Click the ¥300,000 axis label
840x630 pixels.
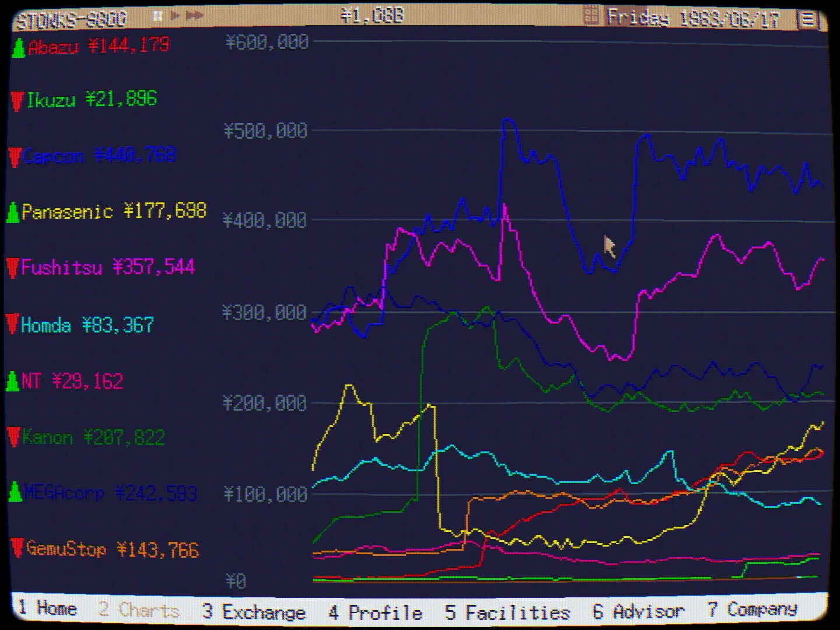(x=264, y=313)
